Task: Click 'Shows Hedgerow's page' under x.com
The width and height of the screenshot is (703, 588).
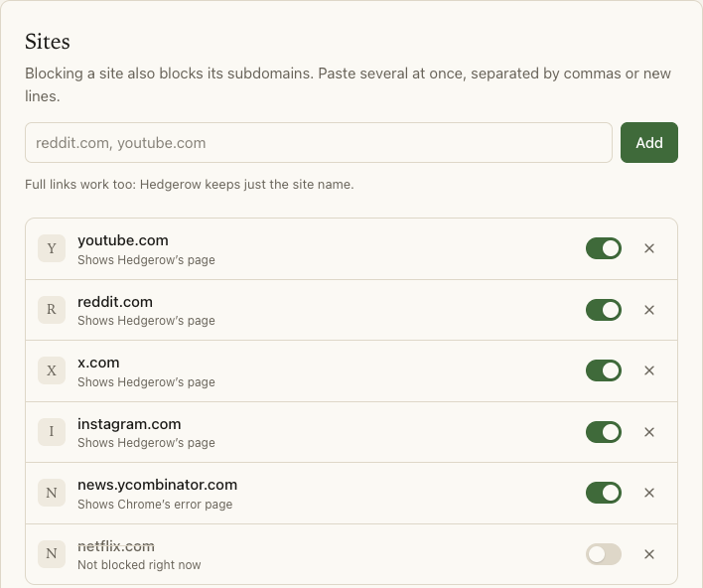Action: (x=146, y=382)
